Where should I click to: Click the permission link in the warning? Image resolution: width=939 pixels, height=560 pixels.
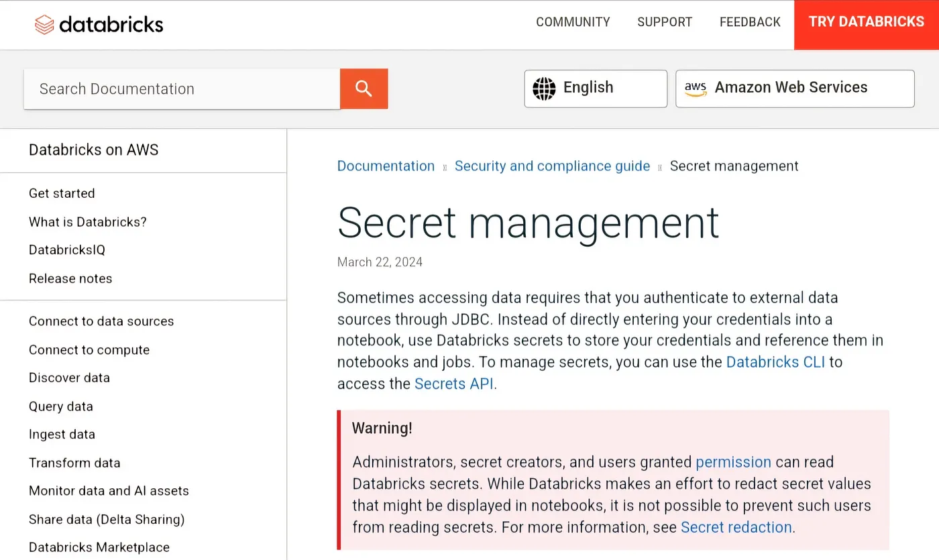pyautogui.click(x=733, y=462)
